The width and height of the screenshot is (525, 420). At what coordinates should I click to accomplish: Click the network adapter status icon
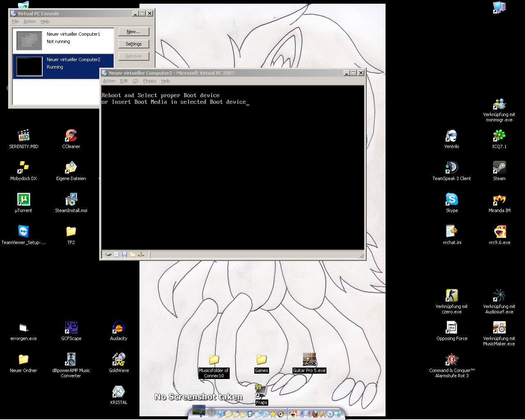141,255
